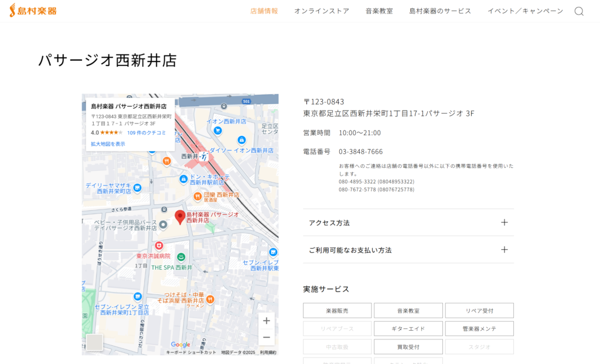
Task: Expand アクセス方法 section
Action: (x=408, y=222)
